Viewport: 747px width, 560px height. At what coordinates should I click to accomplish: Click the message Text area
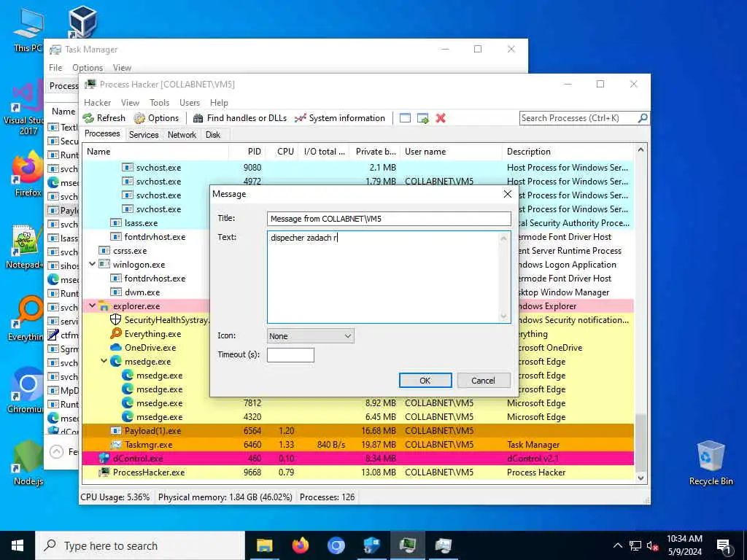(389, 277)
